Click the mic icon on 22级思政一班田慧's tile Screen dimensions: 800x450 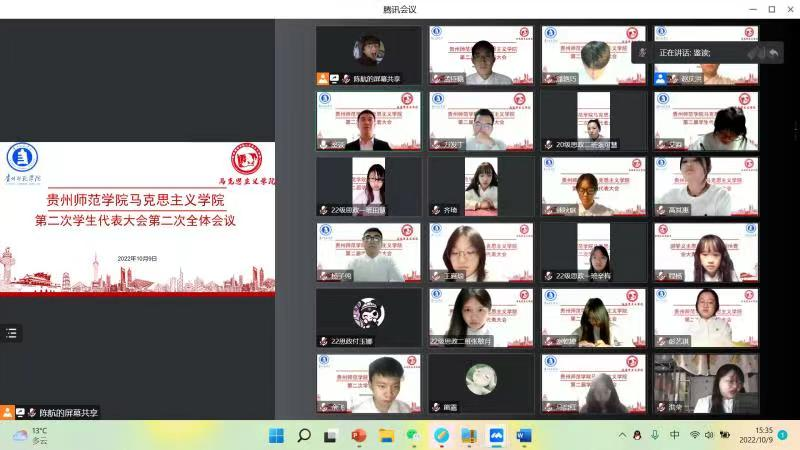323,210
